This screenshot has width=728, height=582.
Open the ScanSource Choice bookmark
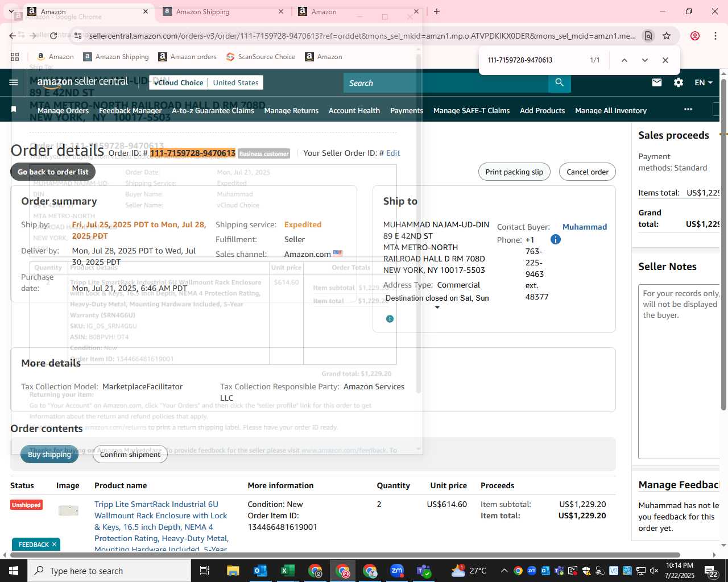260,57
